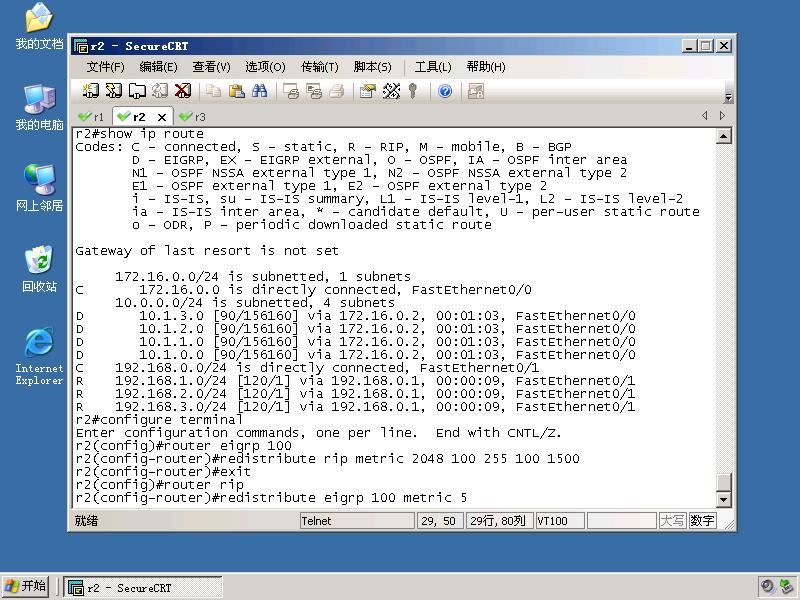Open the 脚本(S) menu

tap(372, 67)
